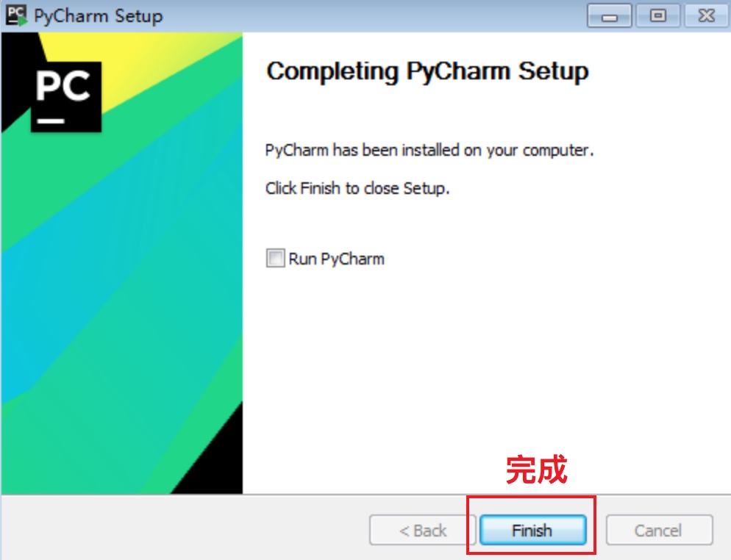Click the Cancel button

[659, 530]
